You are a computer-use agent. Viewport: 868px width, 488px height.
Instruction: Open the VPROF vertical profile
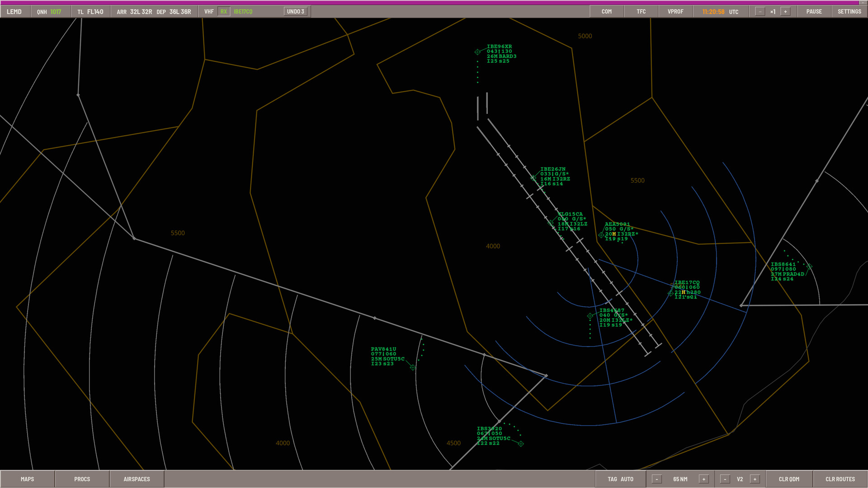(675, 12)
